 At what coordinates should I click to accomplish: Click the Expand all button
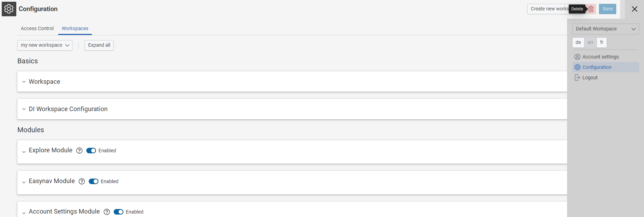99,45
